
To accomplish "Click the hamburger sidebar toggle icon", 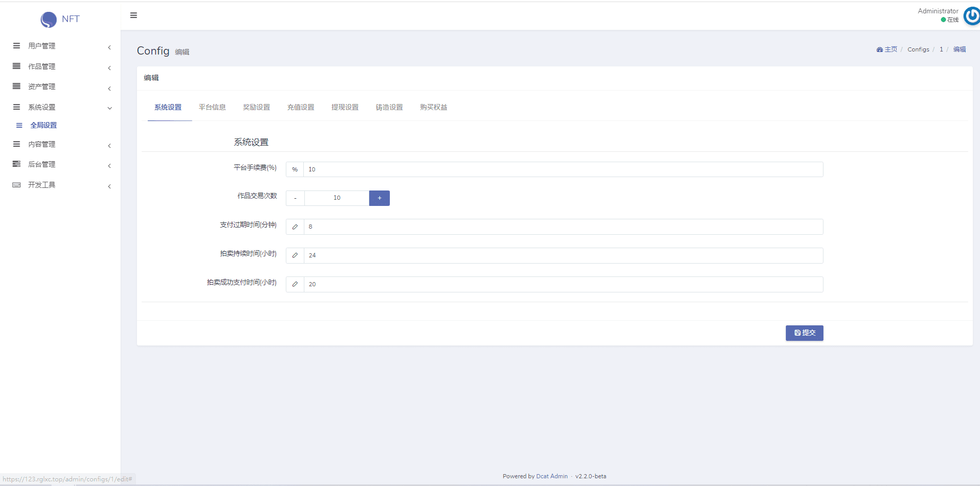I will pos(133,15).
